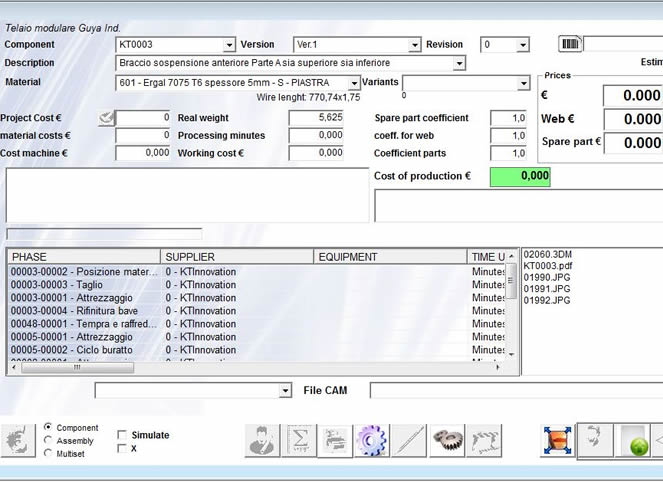663x483 pixels.
Task: Open the Component KT0003 dropdown
Action: coord(229,45)
